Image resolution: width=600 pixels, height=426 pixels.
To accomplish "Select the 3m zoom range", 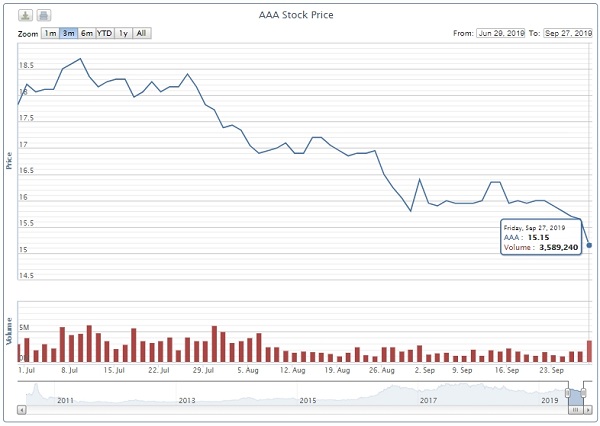I will (x=69, y=33).
